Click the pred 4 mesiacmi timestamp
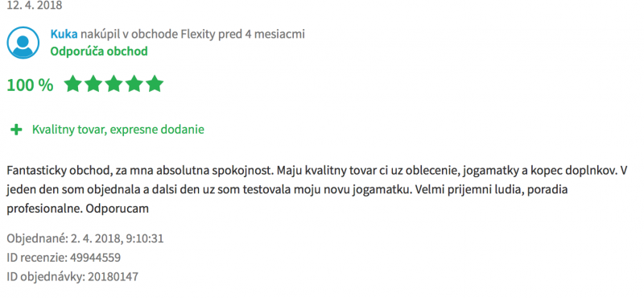The height and width of the screenshot is (298, 644). click(262, 34)
